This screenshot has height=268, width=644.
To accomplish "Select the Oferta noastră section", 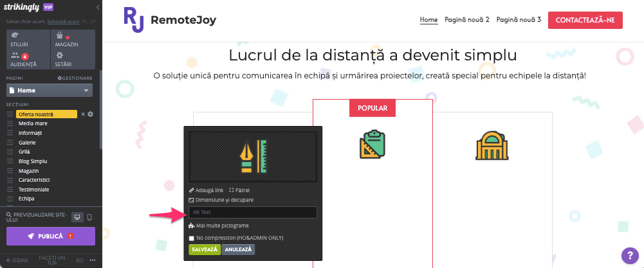I will 46,114.
